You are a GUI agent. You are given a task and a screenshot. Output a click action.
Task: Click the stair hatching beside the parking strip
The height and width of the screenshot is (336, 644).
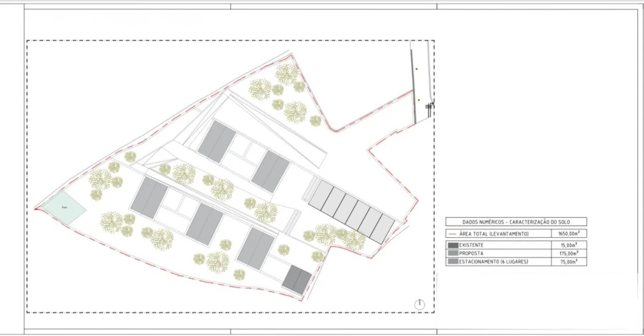308,194
